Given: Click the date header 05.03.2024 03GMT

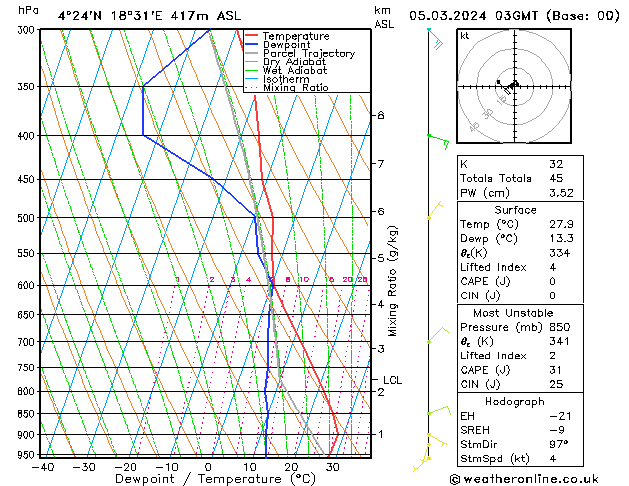Looking at the screenshot, I should coord(515,16).
